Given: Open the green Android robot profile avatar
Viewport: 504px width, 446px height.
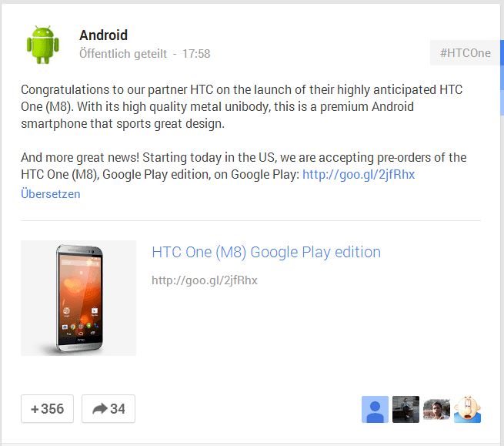Looking at the screenshot, I should click(43, 45).
